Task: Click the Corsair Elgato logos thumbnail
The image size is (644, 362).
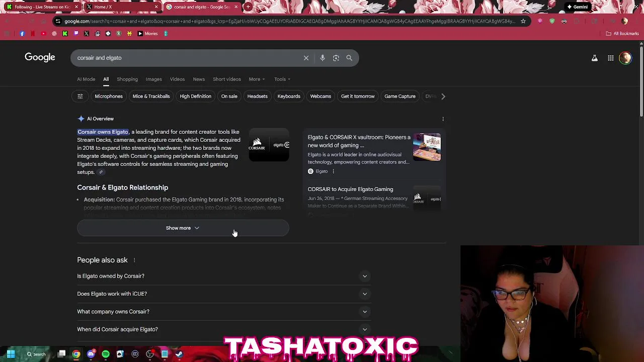Action: (269, 145)
